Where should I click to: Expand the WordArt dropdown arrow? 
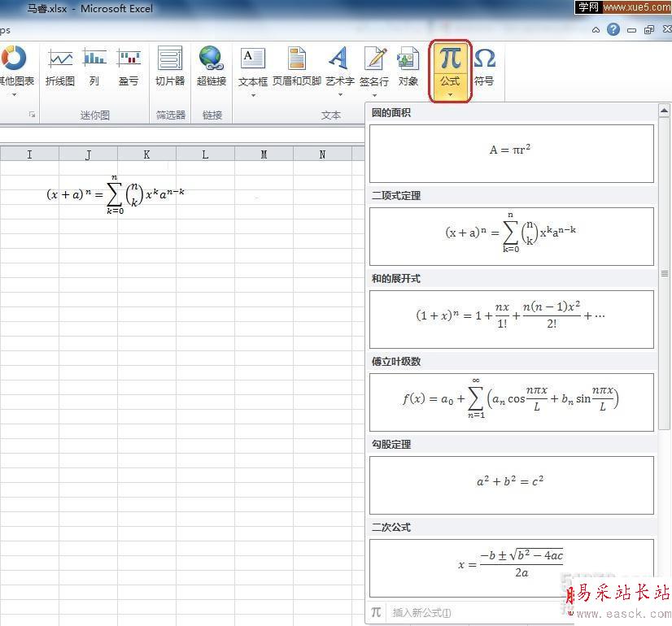click(x=340, y=94)
